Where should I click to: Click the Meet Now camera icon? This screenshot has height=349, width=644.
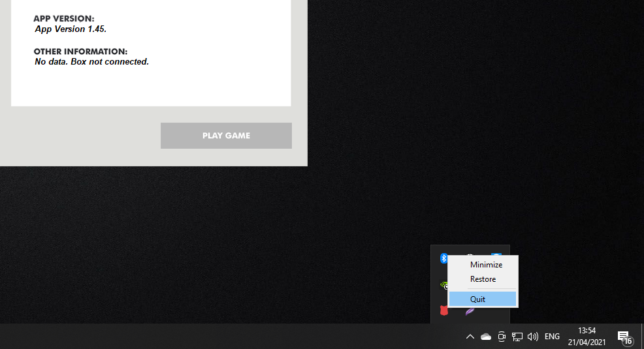point(502,337)
